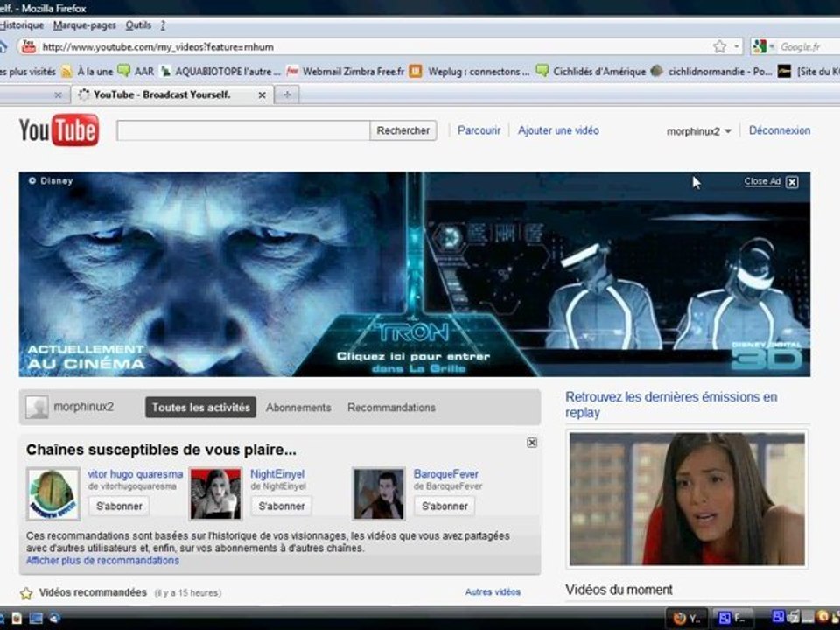Open a new tab with plus button
Image resolution: width=840 pixels, height=630 pixels.
pyautogui.click(x=288, y=94)
